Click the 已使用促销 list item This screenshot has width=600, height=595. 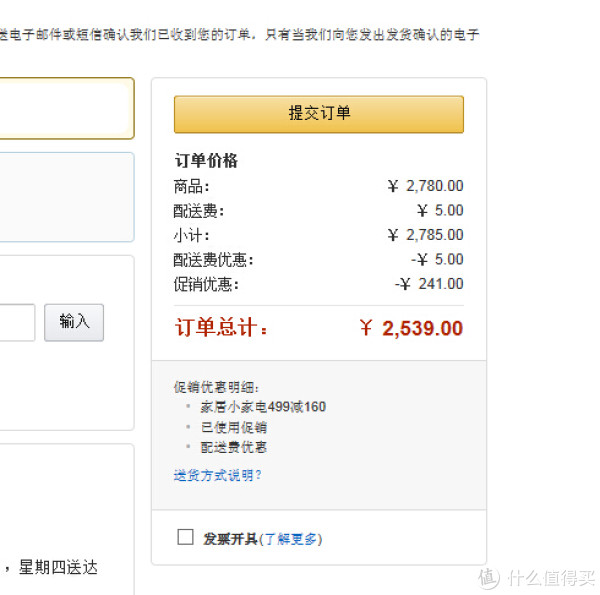[234, 427]
